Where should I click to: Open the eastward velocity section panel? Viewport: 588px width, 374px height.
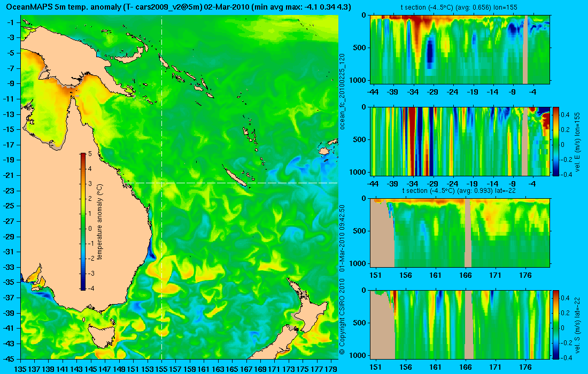click(460, 141)
